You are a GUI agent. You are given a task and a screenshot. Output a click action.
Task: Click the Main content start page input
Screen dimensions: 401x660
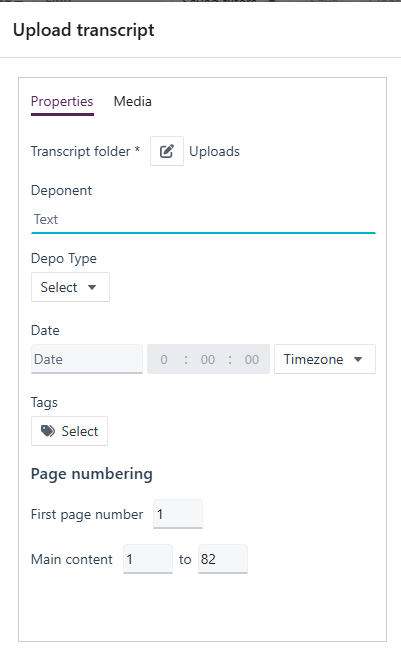148,559
